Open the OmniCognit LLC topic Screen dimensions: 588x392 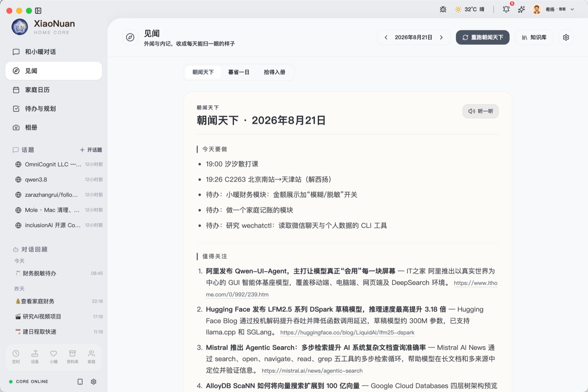(59, 164)
